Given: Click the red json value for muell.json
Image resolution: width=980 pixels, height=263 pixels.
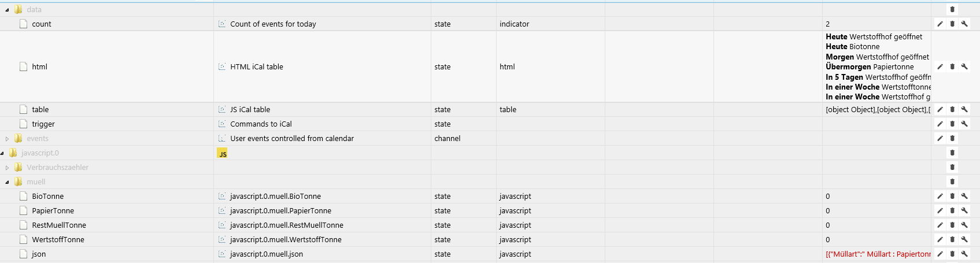Looking at the screenshot, I should [x=878, y=254].
